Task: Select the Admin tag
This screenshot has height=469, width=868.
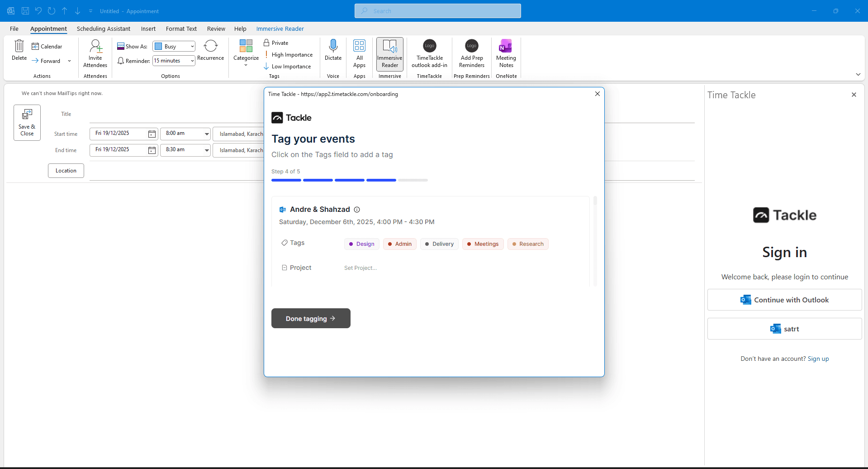Action: tap(400, 244)
